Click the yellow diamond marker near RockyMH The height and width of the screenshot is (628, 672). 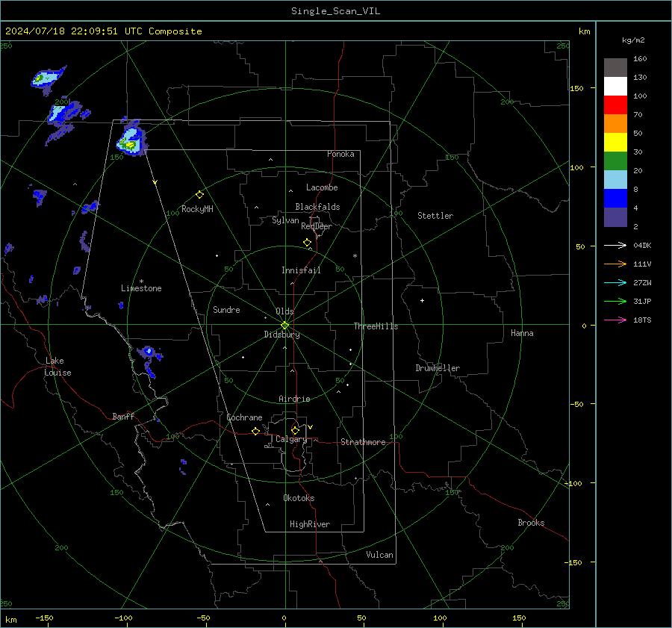click(x=199, y=195)
